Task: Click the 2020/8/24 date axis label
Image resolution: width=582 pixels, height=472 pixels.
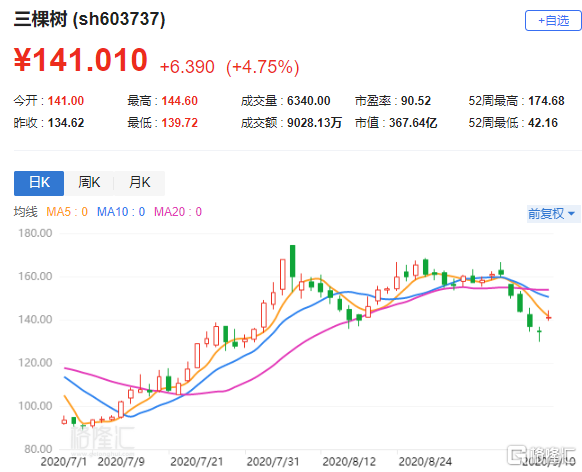Action: click(x=425, y=462)
